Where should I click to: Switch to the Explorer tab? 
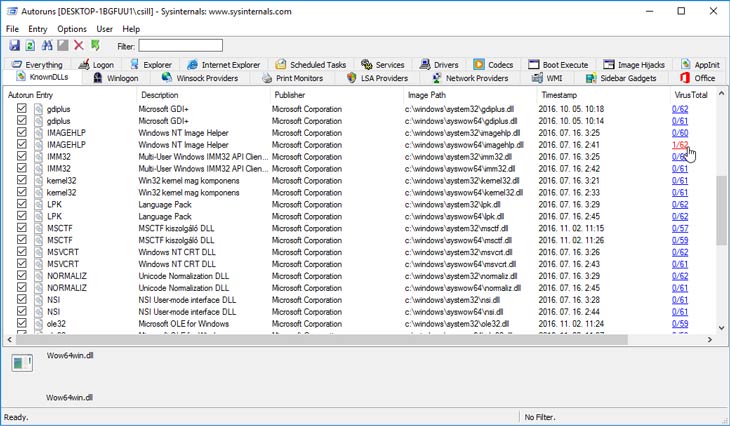click(x=151, y=65)
